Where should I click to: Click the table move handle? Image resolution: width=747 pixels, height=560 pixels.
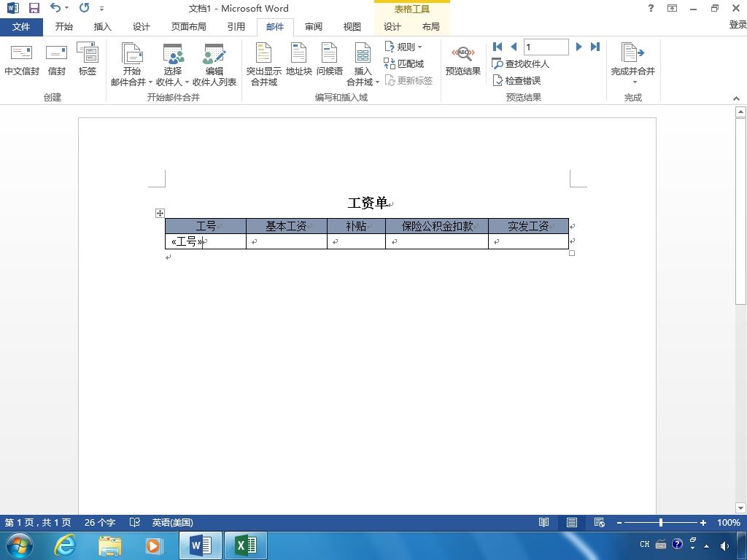pyautogui.click(x=160, y=214)
